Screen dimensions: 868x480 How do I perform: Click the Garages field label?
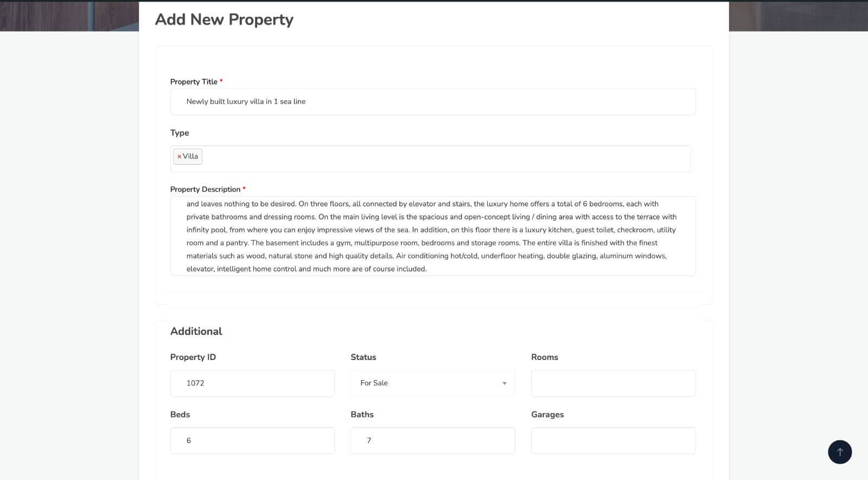tap(547, 414)
